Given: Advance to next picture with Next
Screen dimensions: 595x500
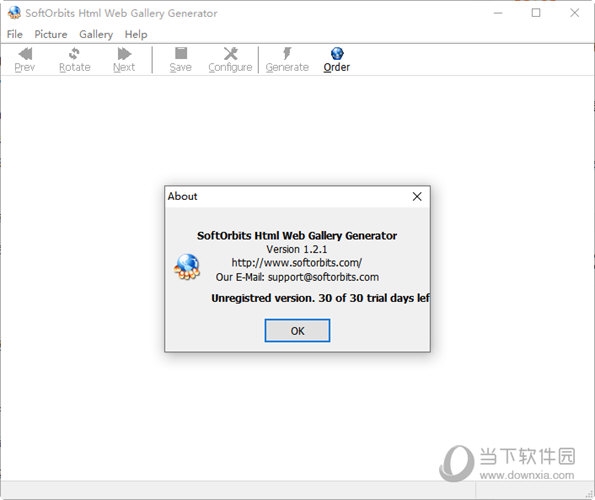Looking at the screenshot, I should 124,60.
